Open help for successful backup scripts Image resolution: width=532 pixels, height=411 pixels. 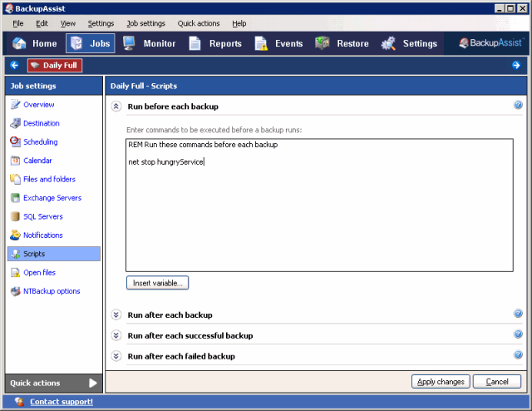pyautogui.click(x=518, y=334)
